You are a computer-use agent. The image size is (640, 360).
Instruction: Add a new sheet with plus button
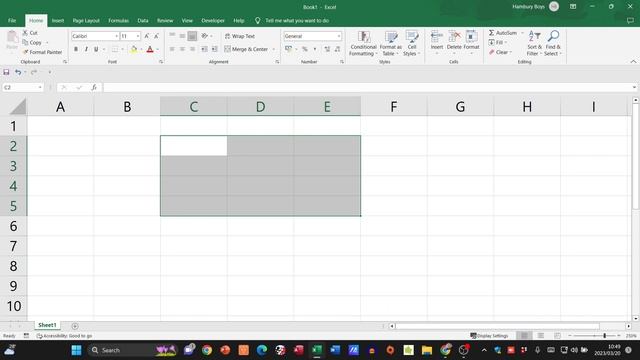[75, 326]
